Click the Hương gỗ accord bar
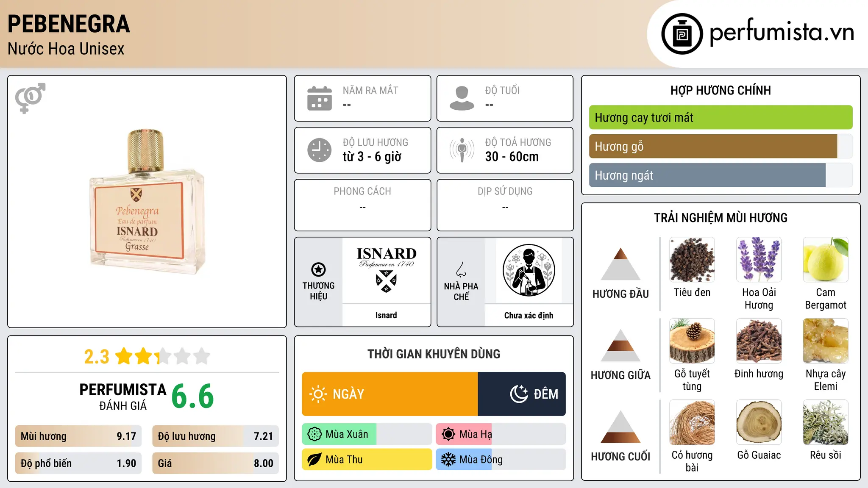The image size is (868, 488). point(721,146)
